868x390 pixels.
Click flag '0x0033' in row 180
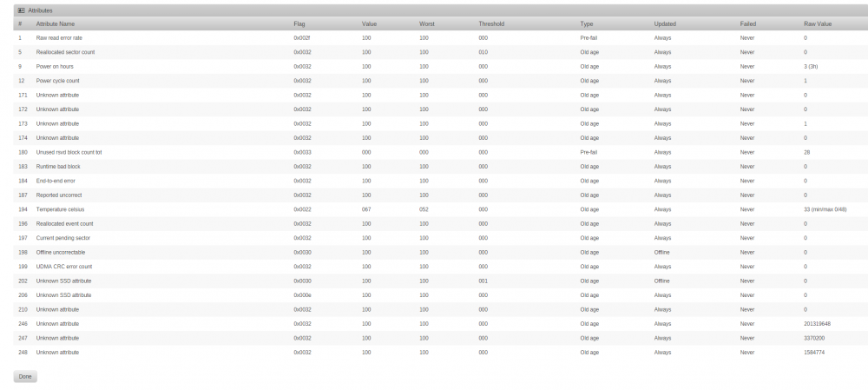tap(302, 152)
